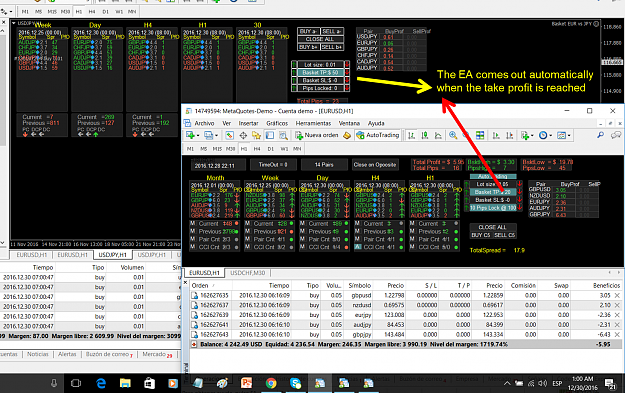The image size is (625, 393).
Task: Expand the new chart dropdown arrow
Action: click(x=198, y=136)
